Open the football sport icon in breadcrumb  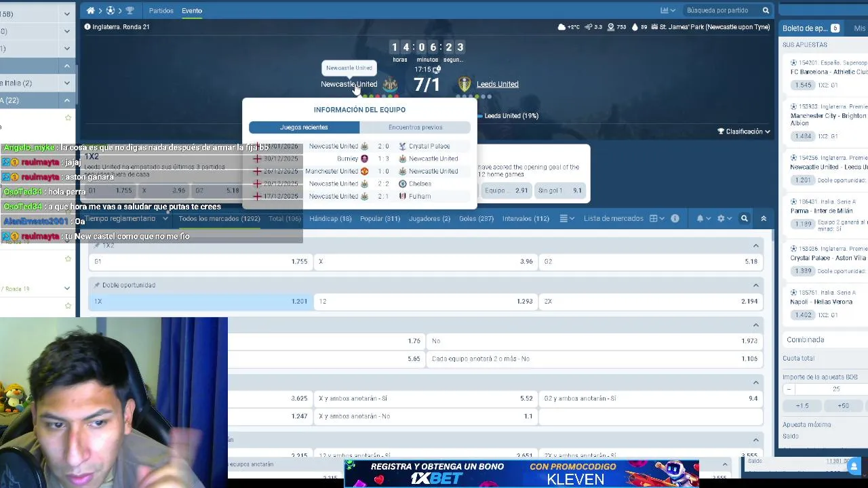pos(110,11)
